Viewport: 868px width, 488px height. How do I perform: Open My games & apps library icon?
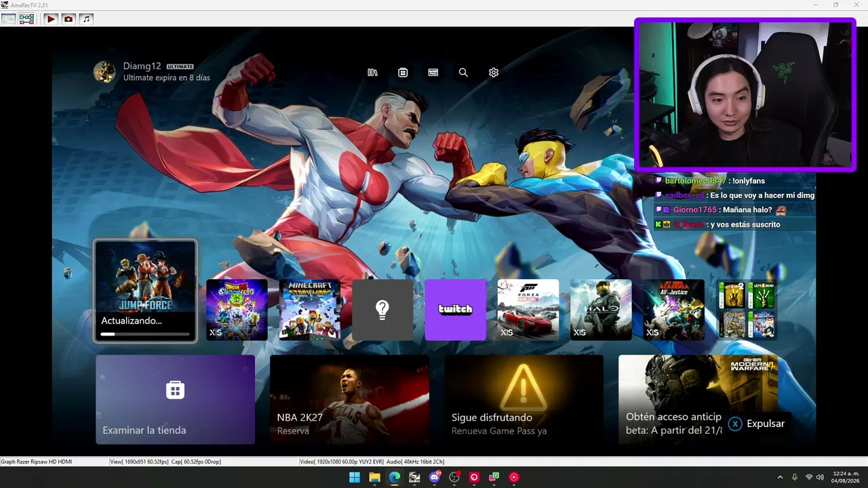[372, 73]
